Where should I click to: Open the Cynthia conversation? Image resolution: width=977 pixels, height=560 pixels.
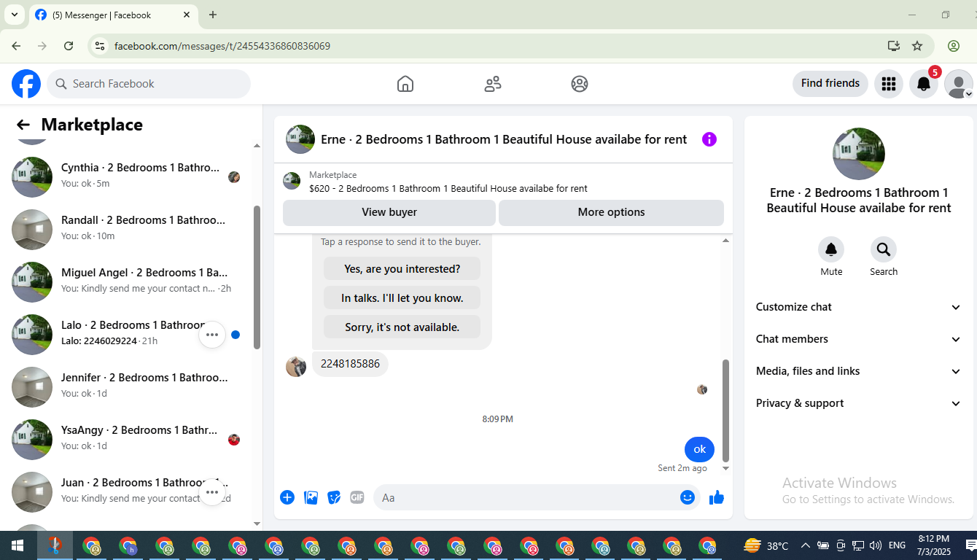pos(126,177)
